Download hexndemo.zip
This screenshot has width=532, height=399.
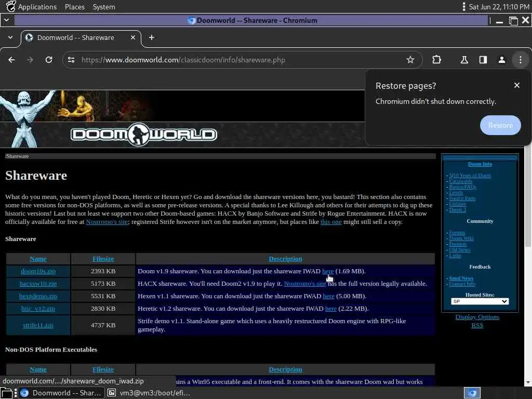(x=38, y=296)
